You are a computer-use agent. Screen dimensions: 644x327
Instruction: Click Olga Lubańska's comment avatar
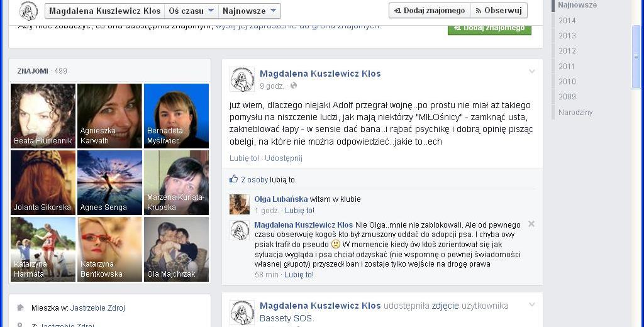point(240,204)
